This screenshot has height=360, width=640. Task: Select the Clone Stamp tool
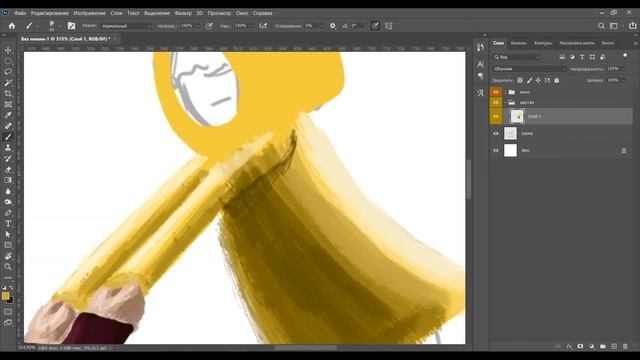click(x=8, y=148)
